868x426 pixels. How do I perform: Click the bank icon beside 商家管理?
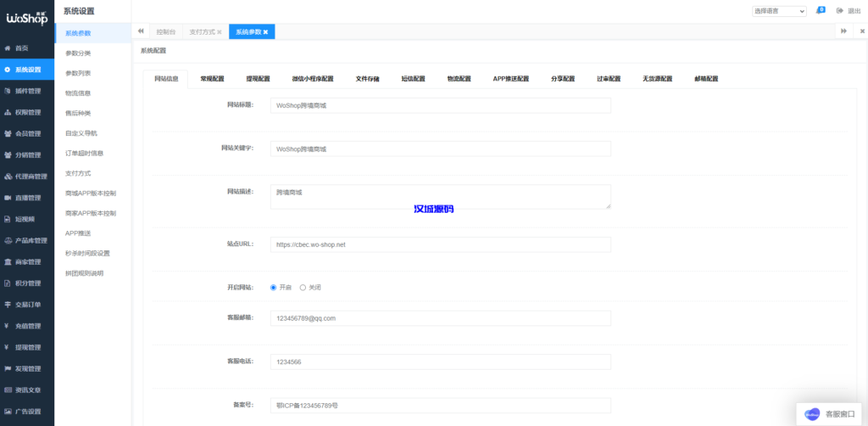pyautogui.click(x=7, y=261)
